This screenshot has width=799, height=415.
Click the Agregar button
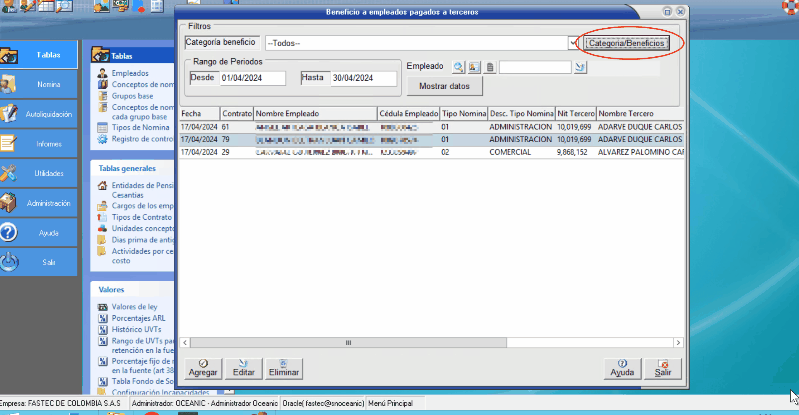click(x=204, y=367)
